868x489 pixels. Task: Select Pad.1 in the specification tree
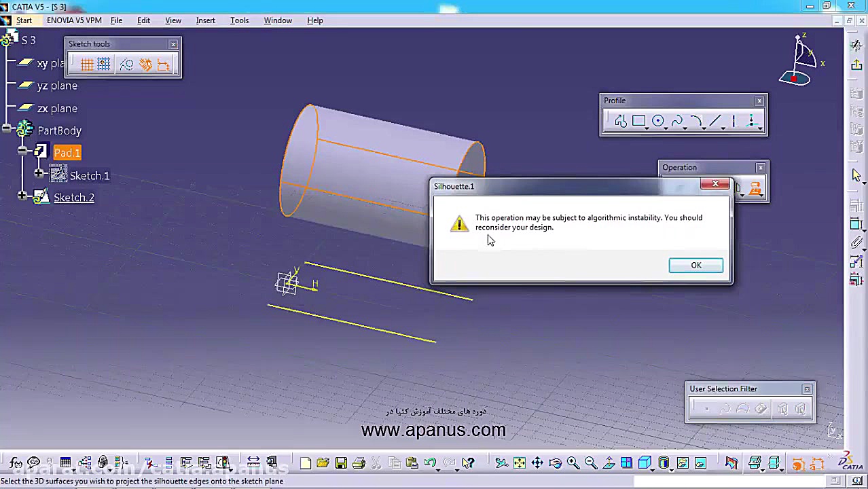point(67,153)
